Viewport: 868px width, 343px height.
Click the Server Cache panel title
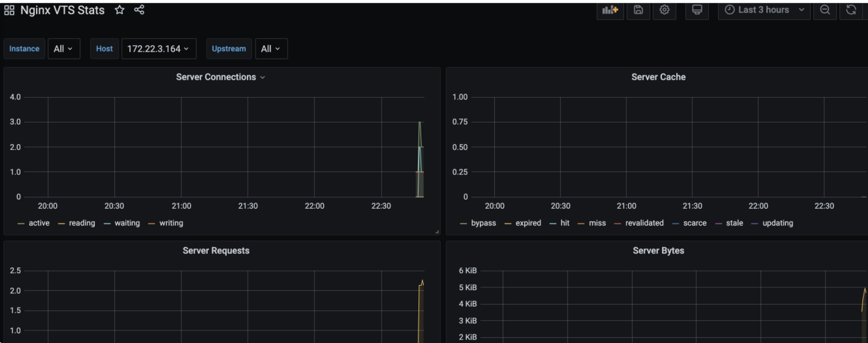click(x=658, y=77)
